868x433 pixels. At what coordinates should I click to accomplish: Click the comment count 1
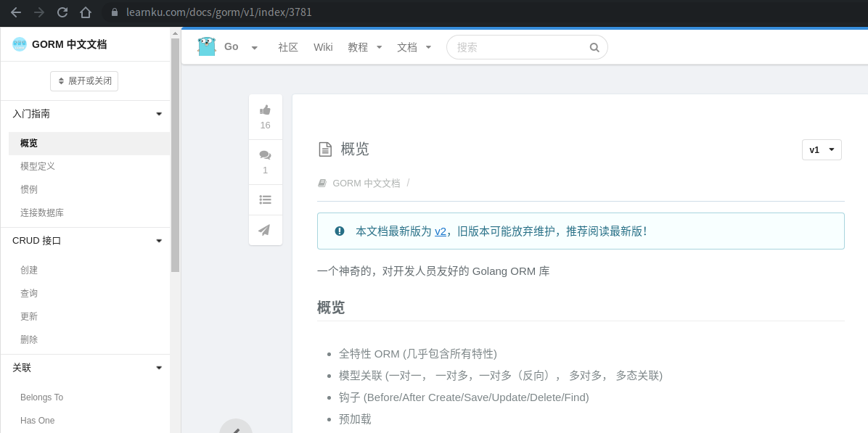click(265, 170)
